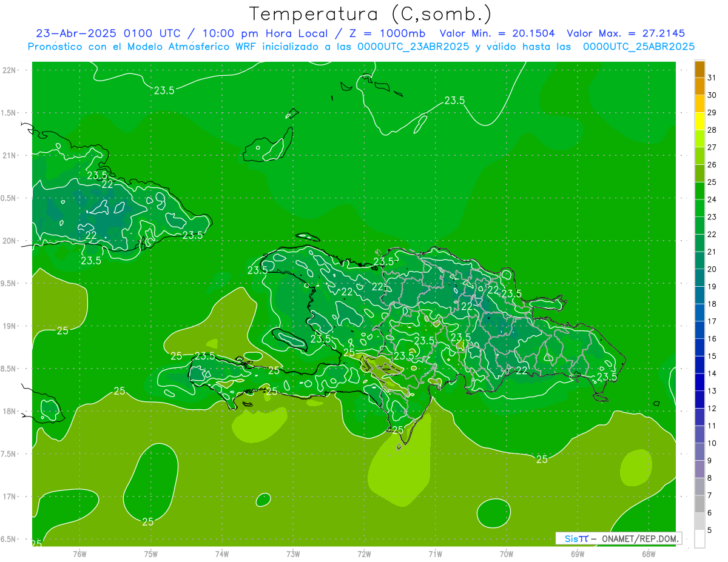Click the colorbar label "26"
The width and height of the screenshot is (728, 562).
tap(712, 165)
